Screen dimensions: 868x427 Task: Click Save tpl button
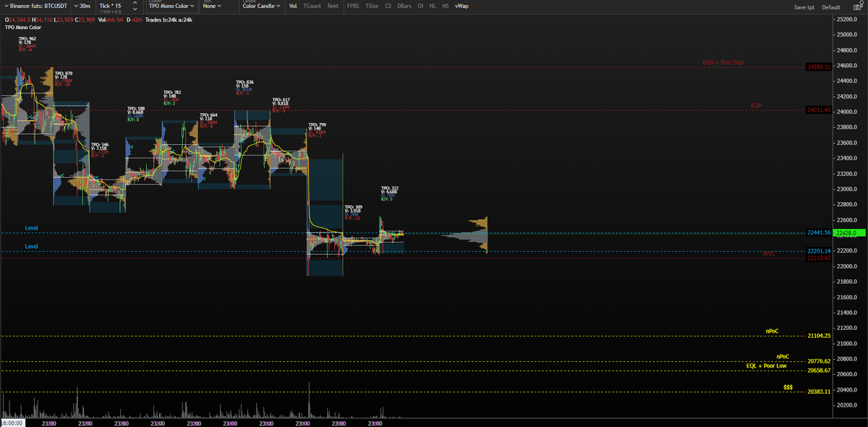pyautogui.click(x=804, y=7)
